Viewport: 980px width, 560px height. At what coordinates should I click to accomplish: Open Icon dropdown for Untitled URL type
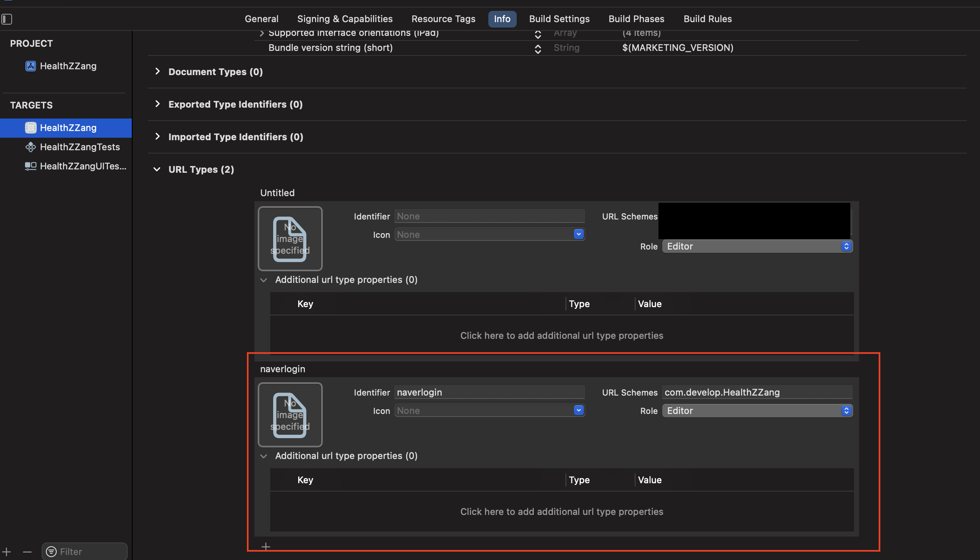[578, 235]
